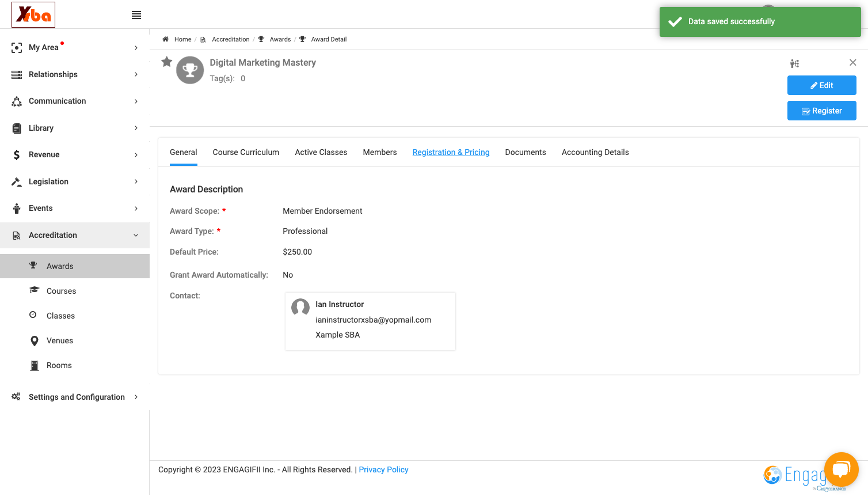Click the Settings and Configuration gears icon
The image size is (868, 496).
point(16,397)
